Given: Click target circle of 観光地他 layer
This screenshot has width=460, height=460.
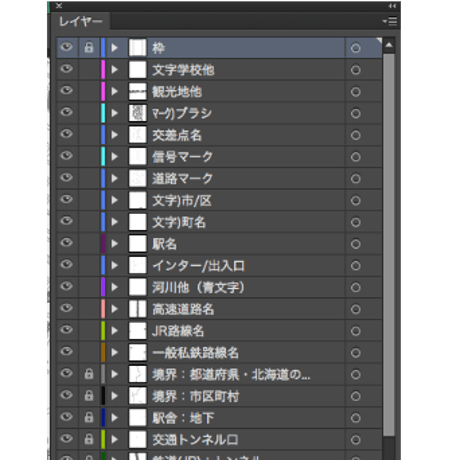Looking at the screenshot, I should [x=356, y=92].
